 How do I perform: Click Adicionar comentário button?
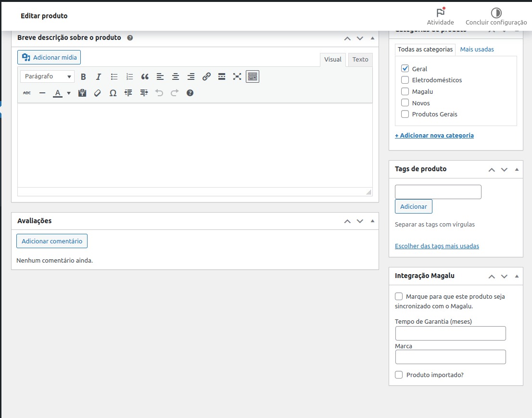click(x=52, y=241)
